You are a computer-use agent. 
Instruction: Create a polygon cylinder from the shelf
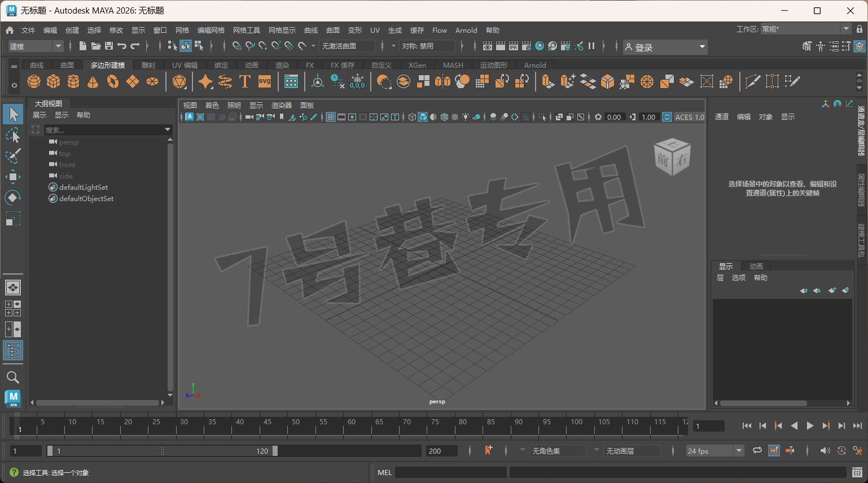pos(73,82)
